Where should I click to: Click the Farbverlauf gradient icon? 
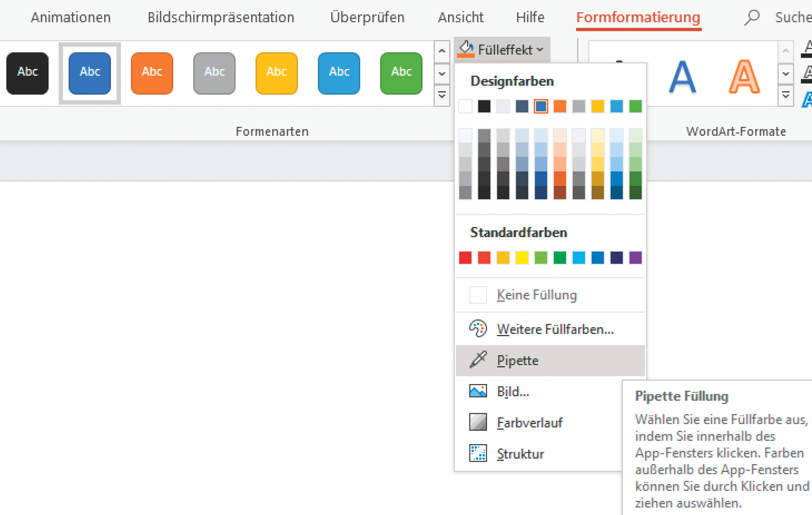[478, 422]
